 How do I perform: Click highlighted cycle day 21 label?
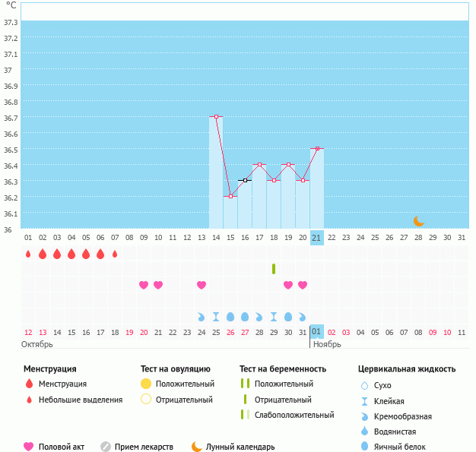(317, 238)
